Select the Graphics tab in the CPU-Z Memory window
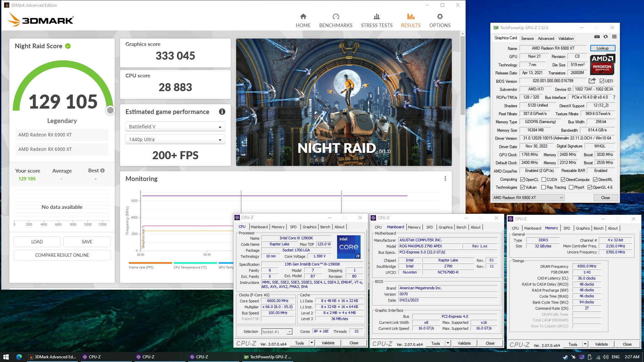644x362 pixels. pos(583,228)
